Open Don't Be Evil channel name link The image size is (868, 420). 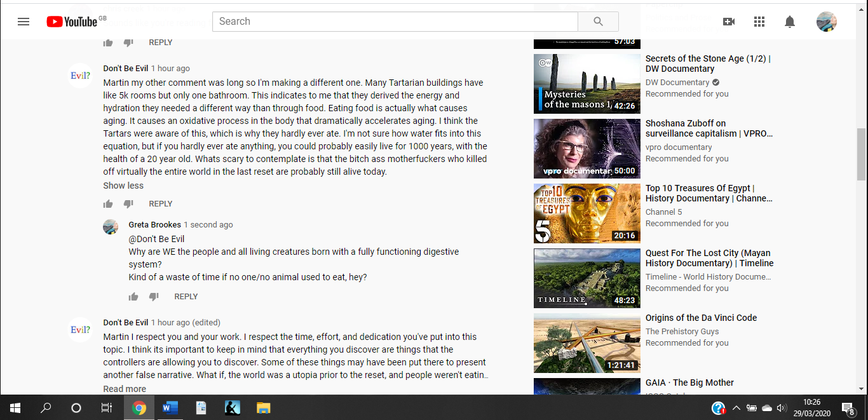point(126,69)
